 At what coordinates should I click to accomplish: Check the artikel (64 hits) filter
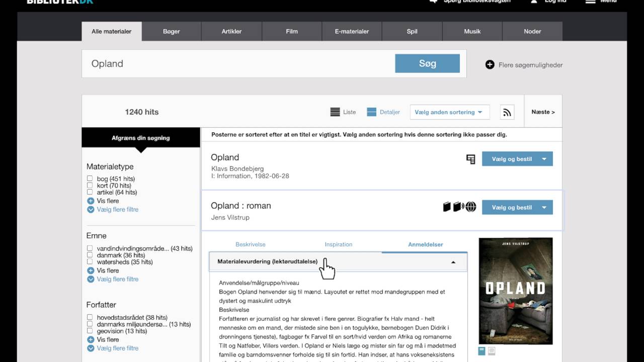(90, 192)
